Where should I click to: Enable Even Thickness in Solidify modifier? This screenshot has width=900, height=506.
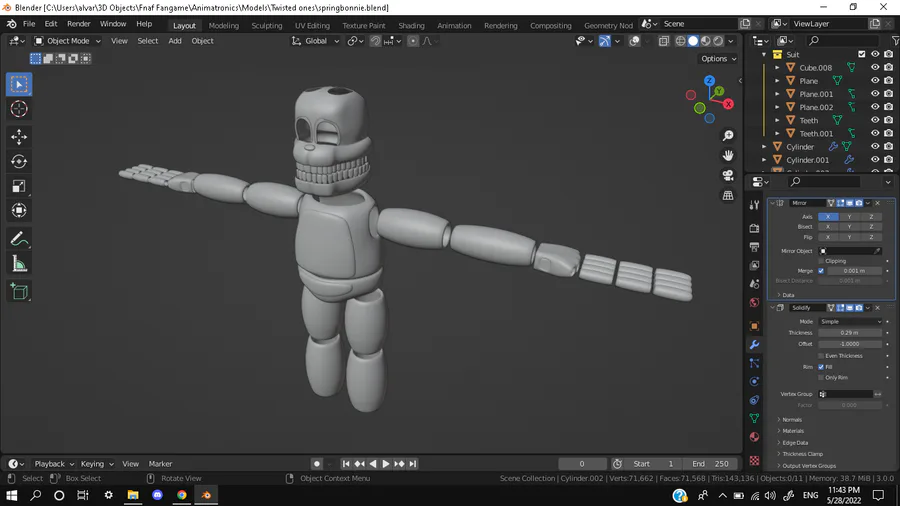pyautogui.click(x=821, y=356)
